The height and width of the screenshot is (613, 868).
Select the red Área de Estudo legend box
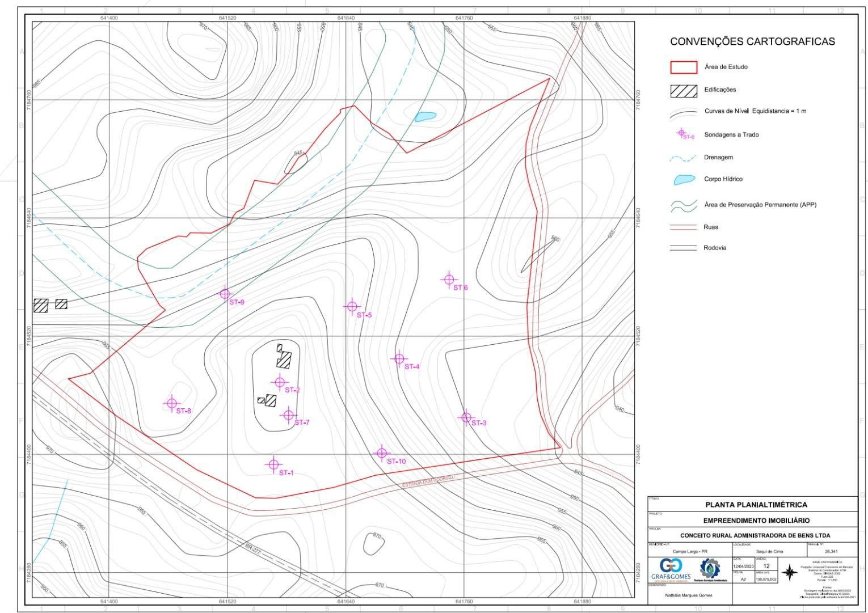[x=684, y=67]
